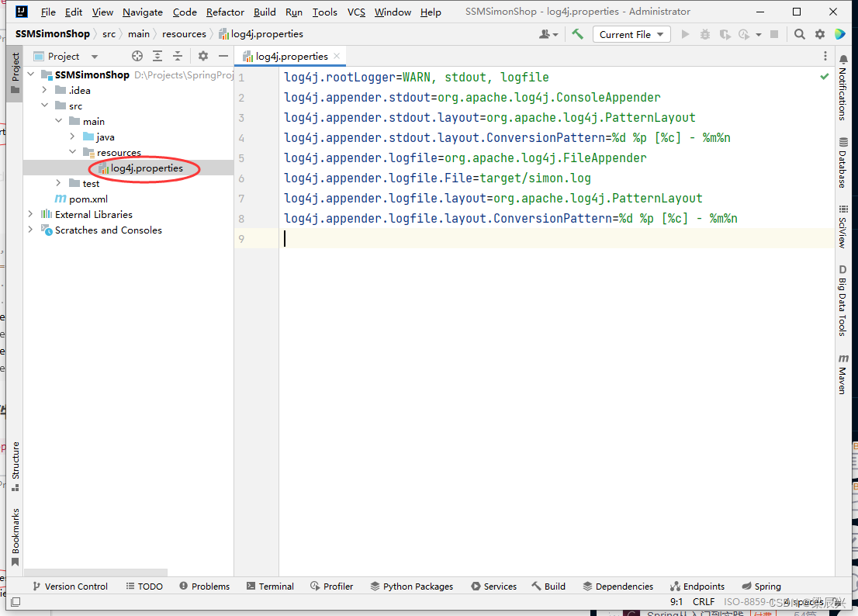The width and height of the screenshot is (858, 616).
Task: Open Big Data Tools side panel
Action: (843, 299)
